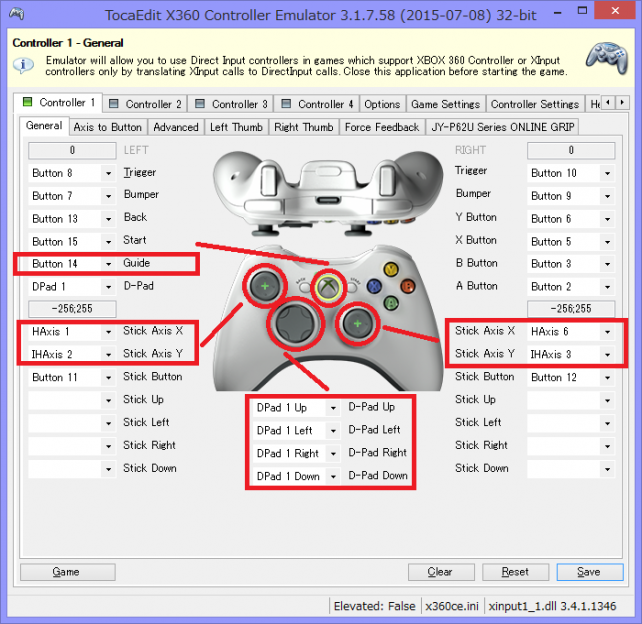Open the JY-P62U Series ONLINE GRIP tab

pyautogui.click(x=503, y=127)
